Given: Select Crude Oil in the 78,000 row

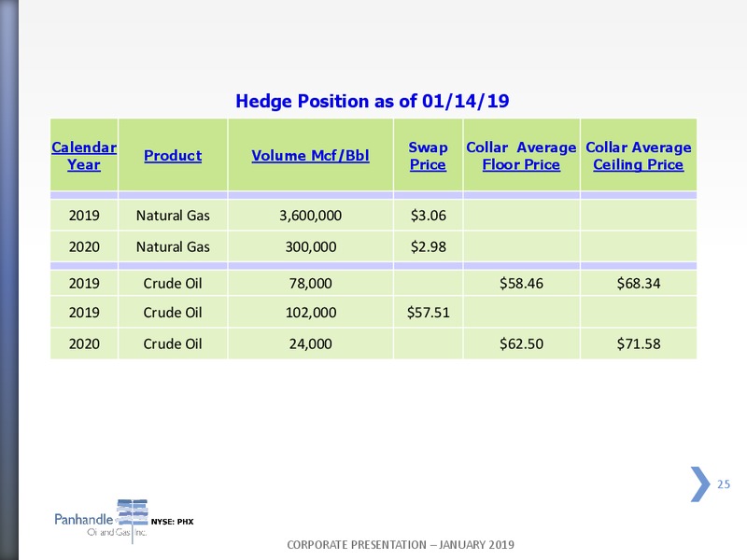Looking at the screenshot, I should tap(173, 284).
